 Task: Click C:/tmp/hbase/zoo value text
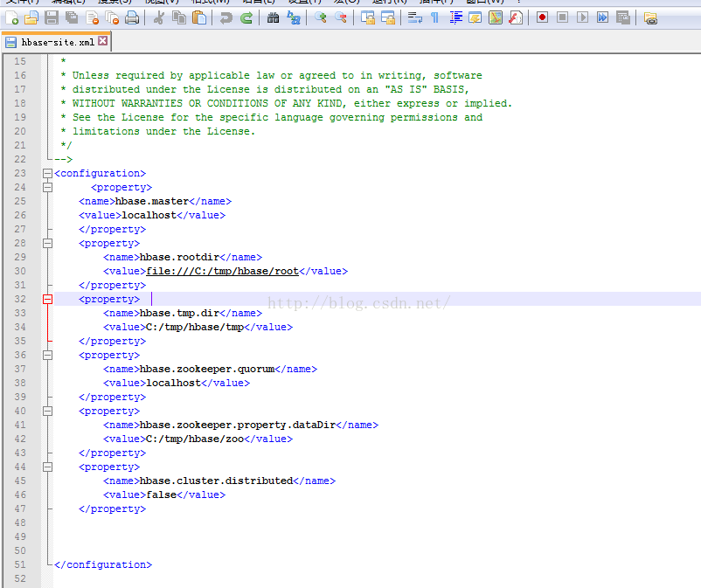[x=195, y=439]
